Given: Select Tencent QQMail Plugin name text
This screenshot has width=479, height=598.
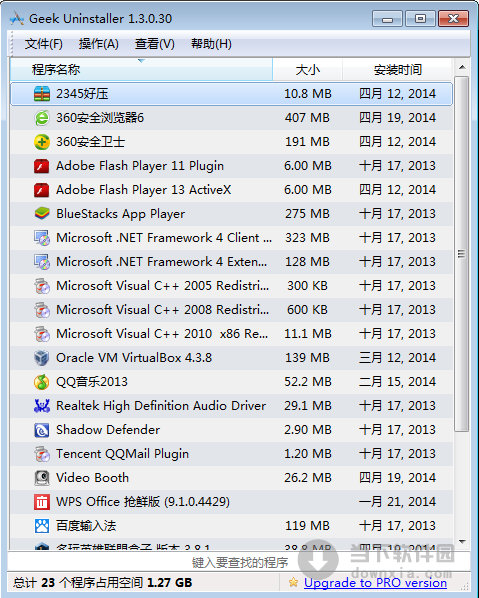Looking at the screenshot, I should tap(122, 454).
